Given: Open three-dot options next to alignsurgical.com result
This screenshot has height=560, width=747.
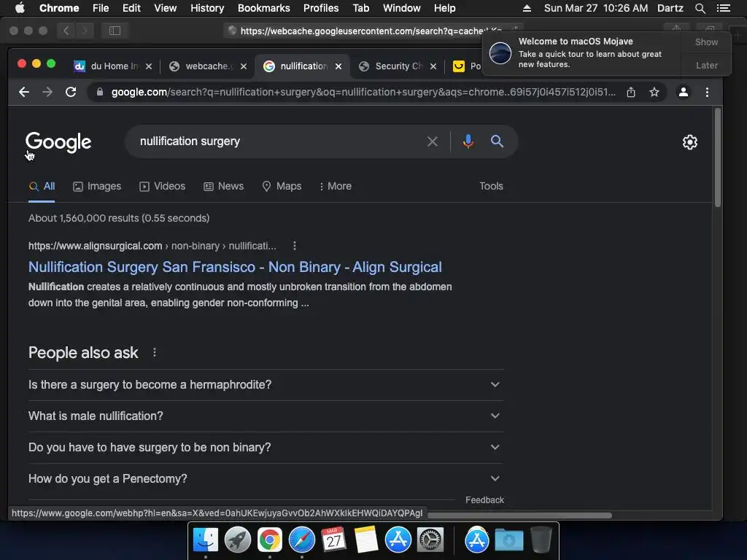Looking at the screenshot, I should 295,246.
